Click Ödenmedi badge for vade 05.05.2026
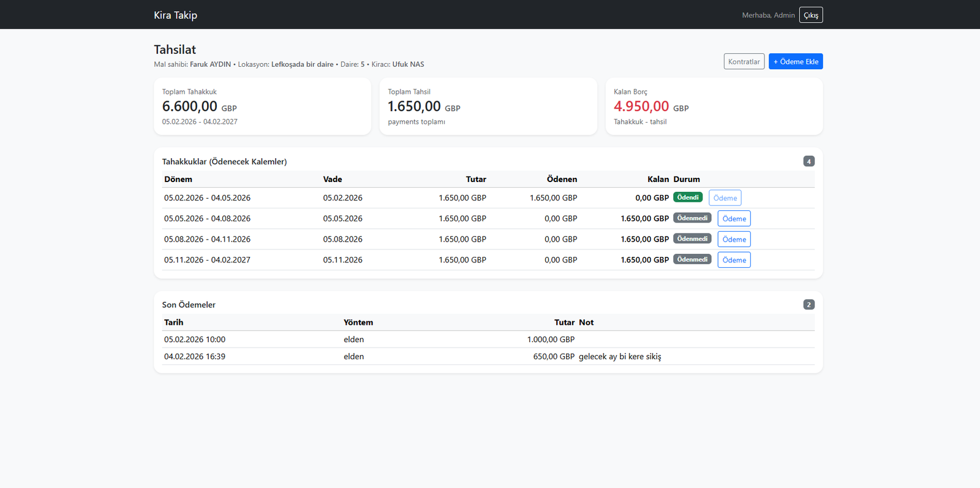Image resolution: width=980 pixels, height=488 pixels. (x=692, y=218)
